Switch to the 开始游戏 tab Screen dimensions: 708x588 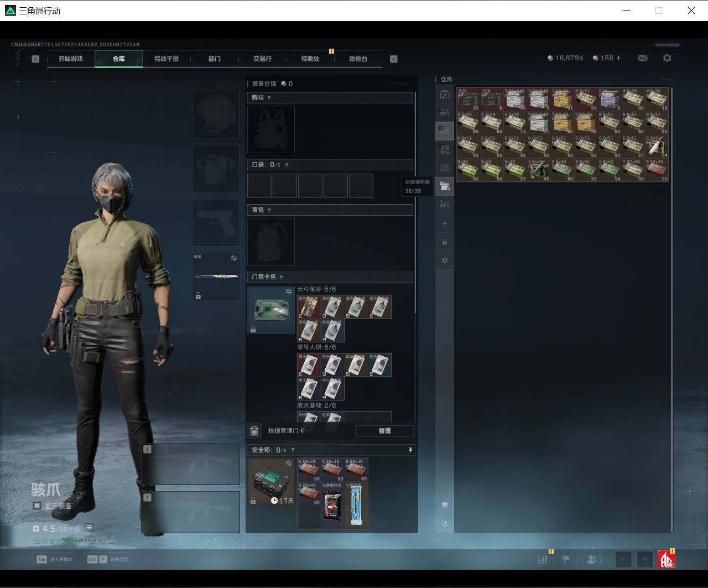tap(71, 59)
